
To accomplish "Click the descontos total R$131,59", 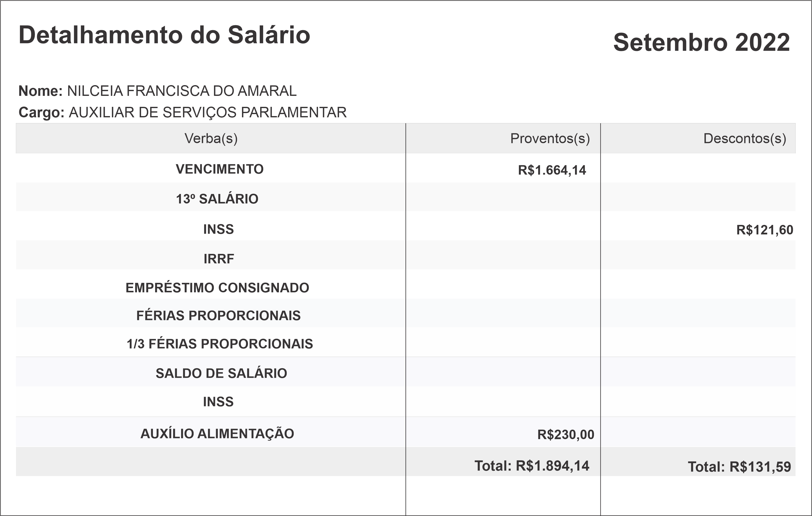I will tap(739, 467).
